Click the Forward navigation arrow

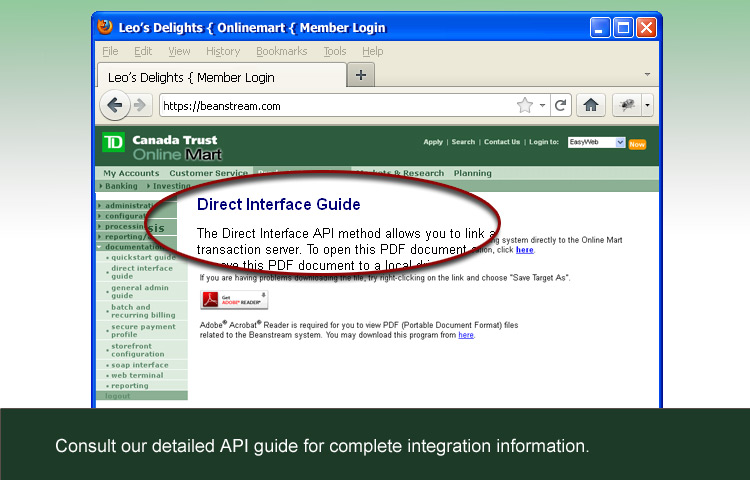[x=140, y=105]
